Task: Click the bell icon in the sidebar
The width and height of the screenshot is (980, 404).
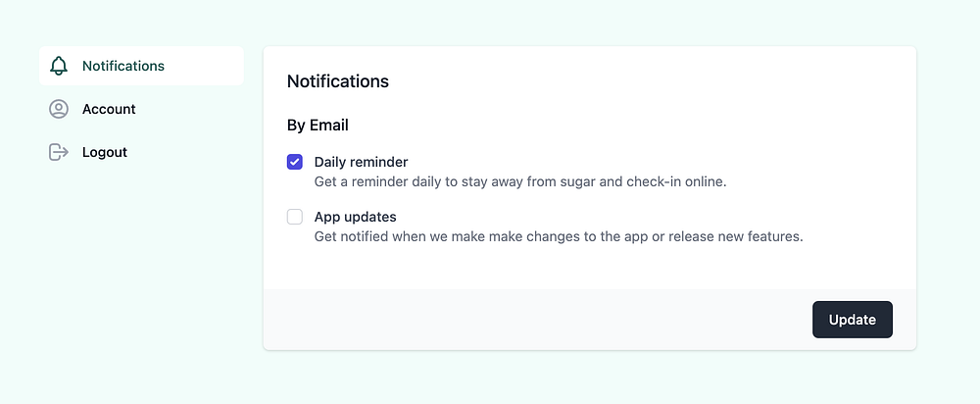Action: click(x=59, y=66)
